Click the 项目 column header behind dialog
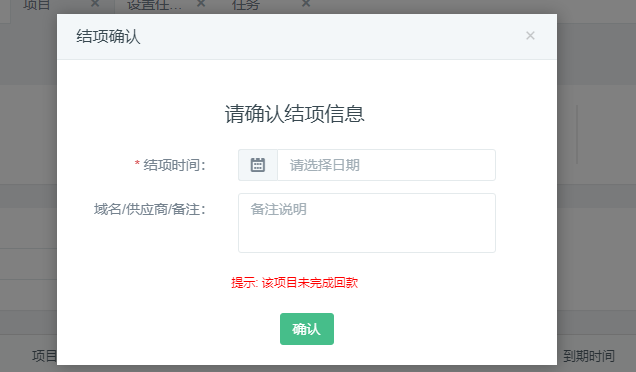Viewport: 636px width, 372px height. [44, 356]
